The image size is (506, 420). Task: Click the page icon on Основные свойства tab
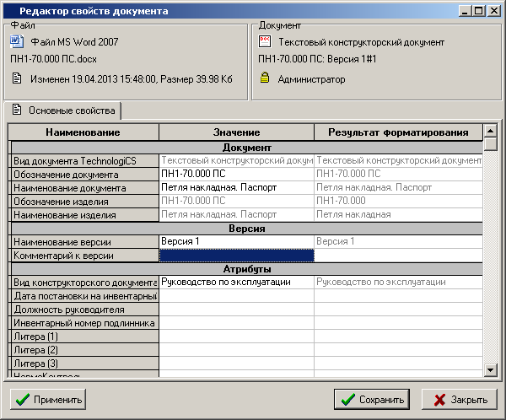17,110
